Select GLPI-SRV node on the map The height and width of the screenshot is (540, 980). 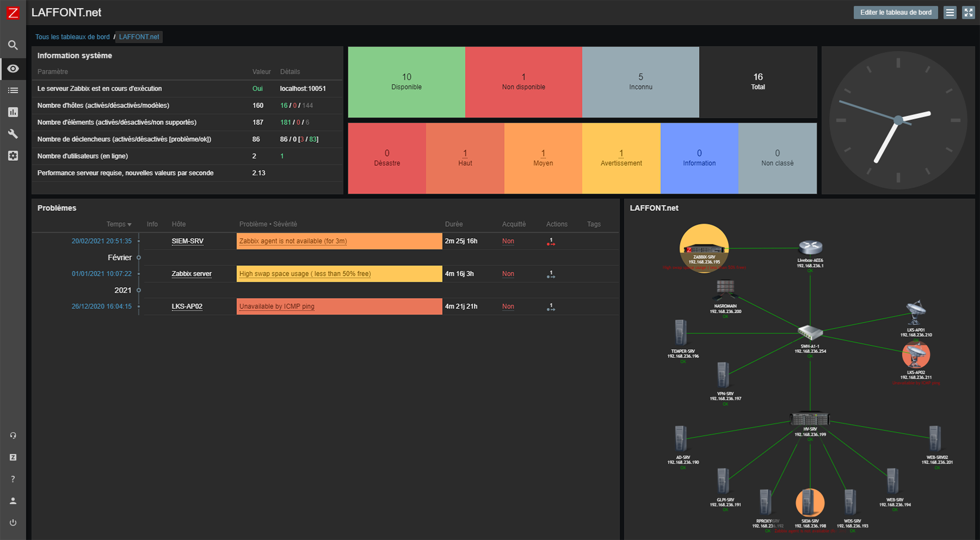coord(723,482)
